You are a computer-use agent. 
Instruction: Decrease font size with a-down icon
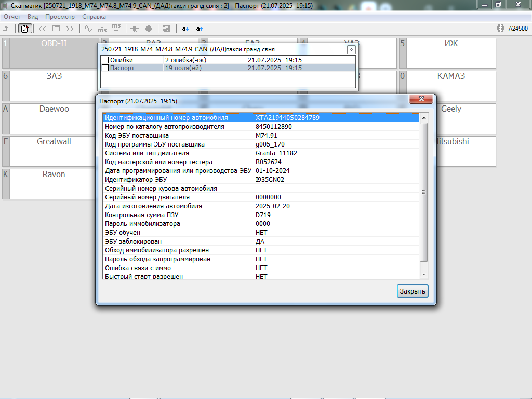pos(185,29)
